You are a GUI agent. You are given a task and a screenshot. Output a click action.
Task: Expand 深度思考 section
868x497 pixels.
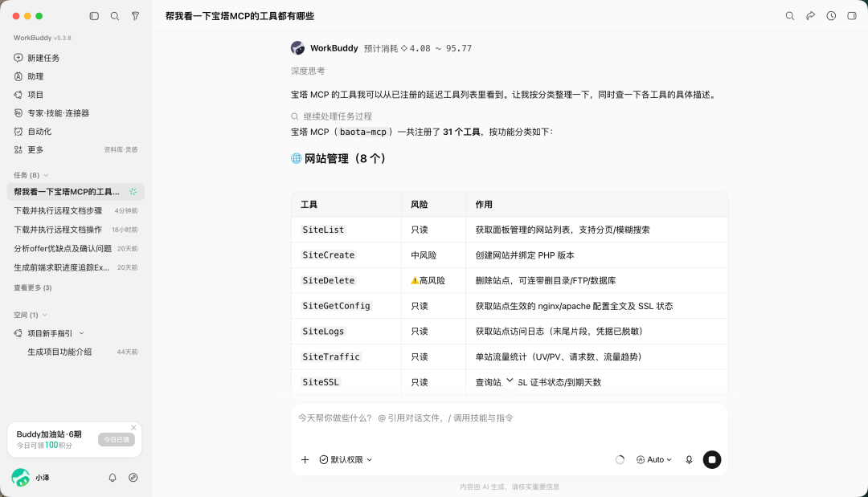pos(308,71)
